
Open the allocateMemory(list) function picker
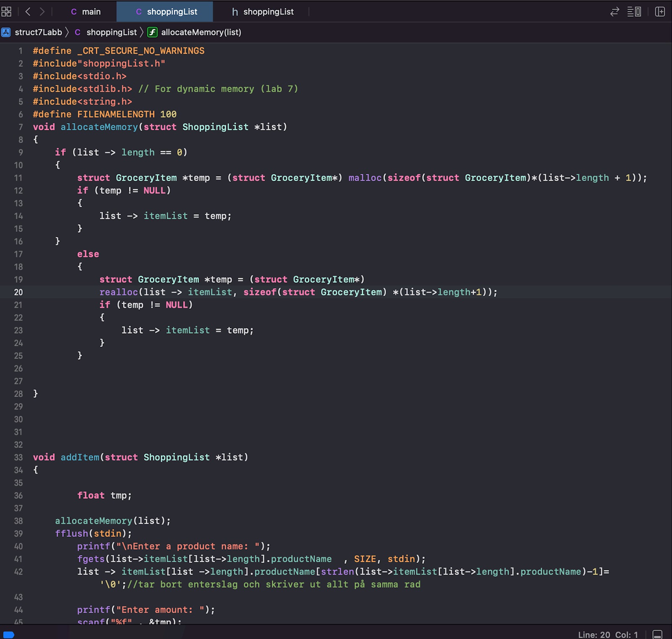coord(201,32)
